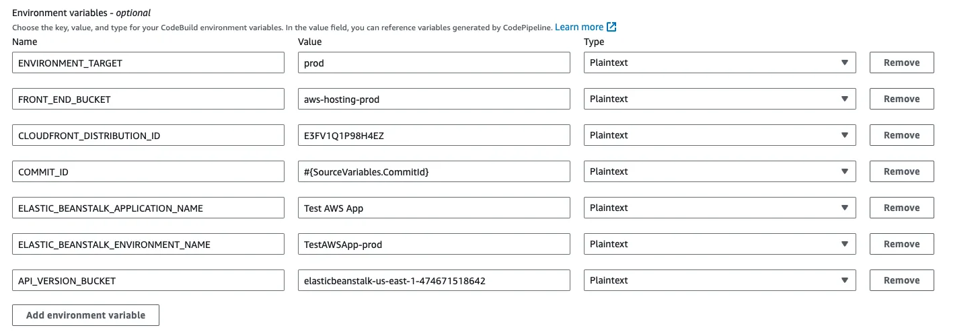
Task: Focus the aws-hosting-prod value field
Action: 434,99
